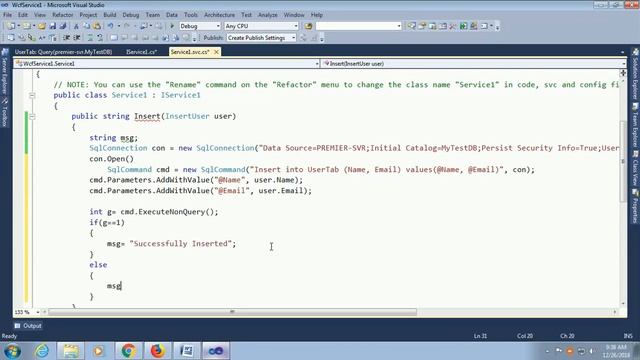640x360 pixels.
Task: Click the green Start Page toolbar icon
Action: (x=463, y=26)
